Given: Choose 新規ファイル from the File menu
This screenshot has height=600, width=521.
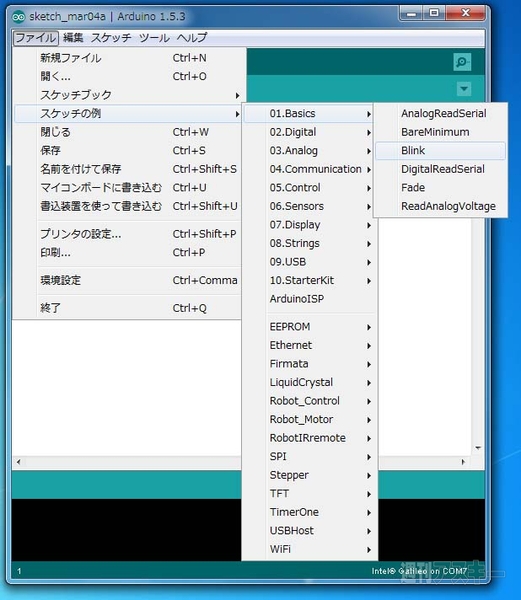Looking at the screenshot, I should (x=128, y=58).
